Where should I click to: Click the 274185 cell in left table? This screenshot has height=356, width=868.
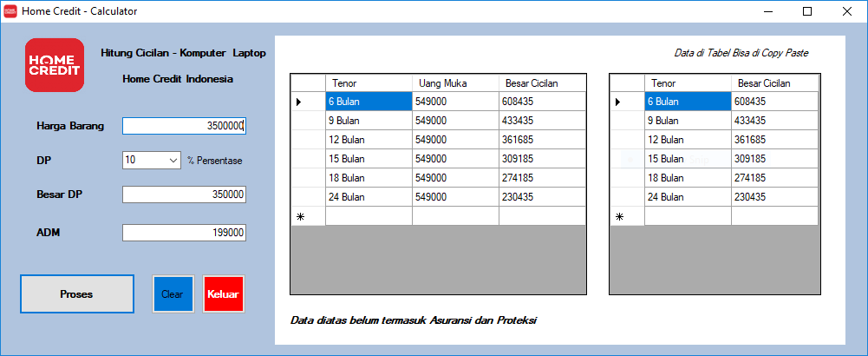pos(542,178)
